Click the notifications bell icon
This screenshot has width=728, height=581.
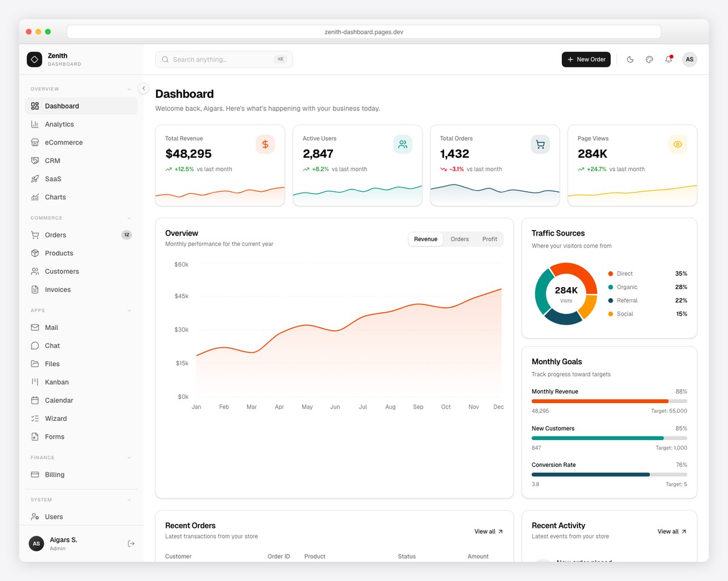669,59
